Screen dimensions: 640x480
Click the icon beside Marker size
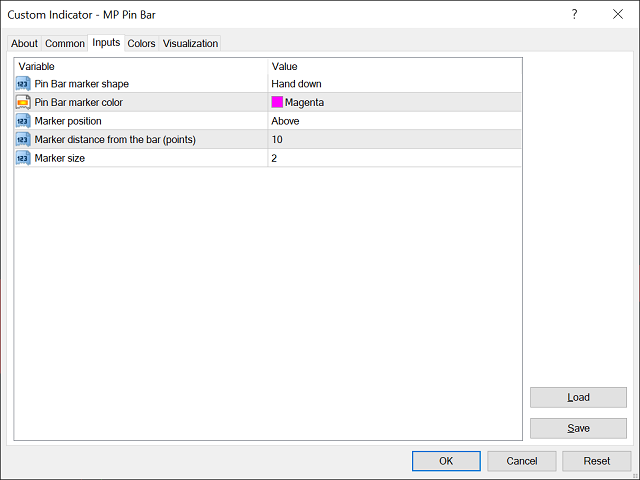23,158
